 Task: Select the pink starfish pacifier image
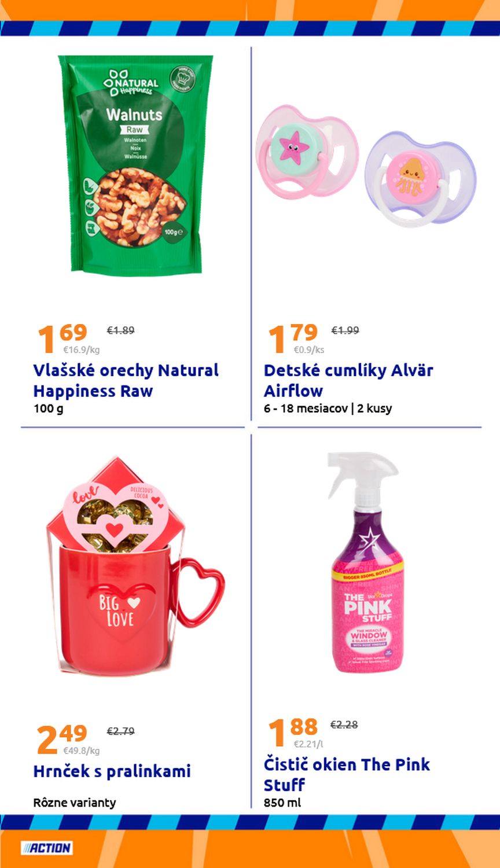coord(307,152)
